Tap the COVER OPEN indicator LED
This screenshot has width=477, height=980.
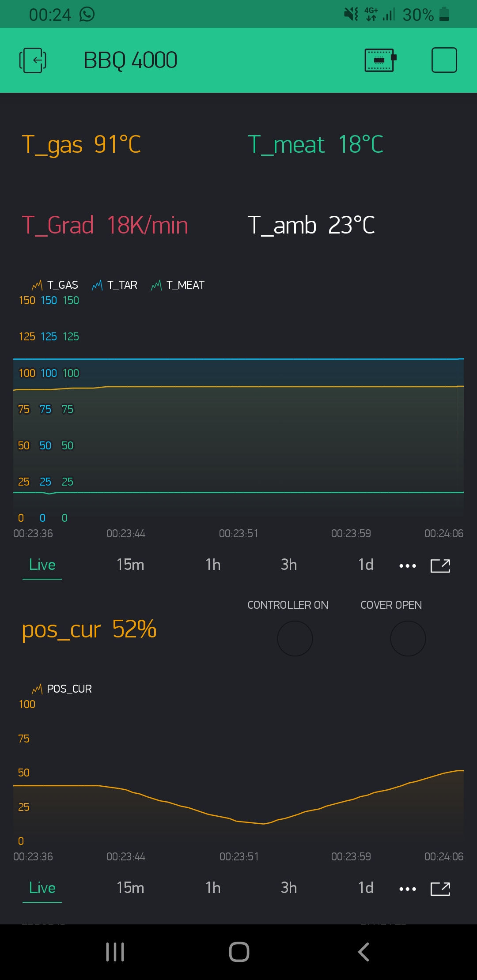click(408, 638)
